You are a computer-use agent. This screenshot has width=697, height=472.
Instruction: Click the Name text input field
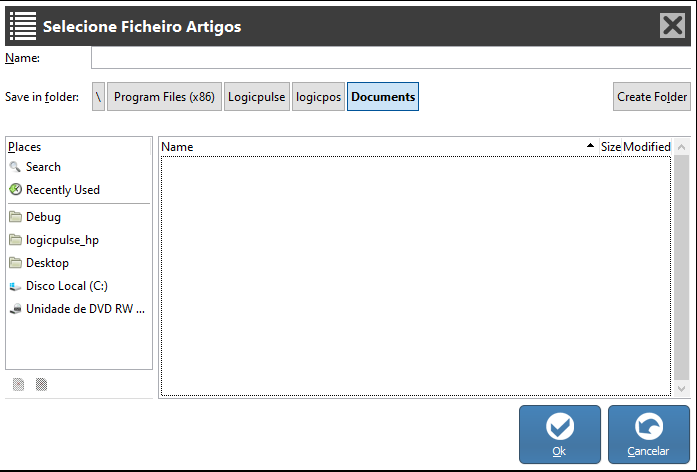click(390, 58)
